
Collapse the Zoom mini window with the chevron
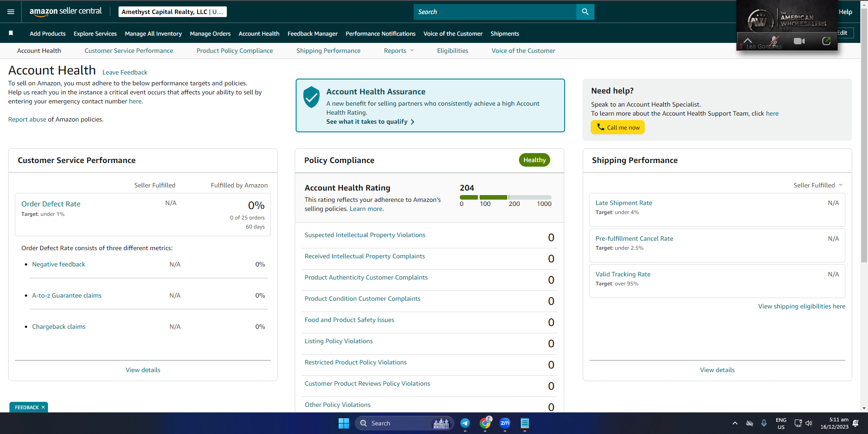click(x=748, y=41)
